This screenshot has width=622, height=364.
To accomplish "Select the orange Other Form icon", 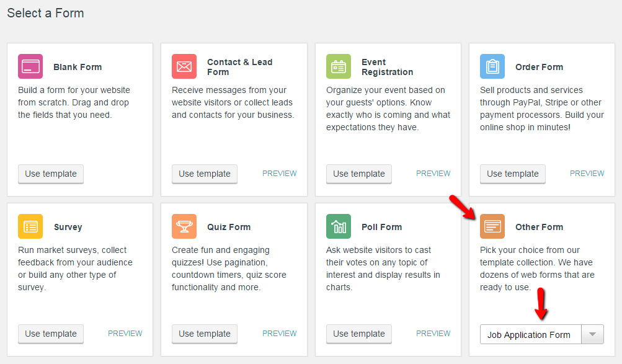I will (492, 226).
